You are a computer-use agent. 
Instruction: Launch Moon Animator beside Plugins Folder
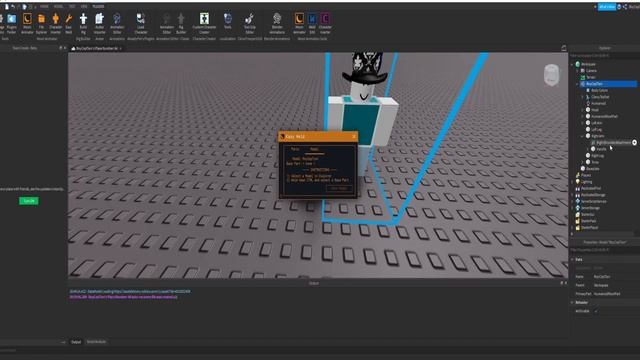tap(27, 24)
